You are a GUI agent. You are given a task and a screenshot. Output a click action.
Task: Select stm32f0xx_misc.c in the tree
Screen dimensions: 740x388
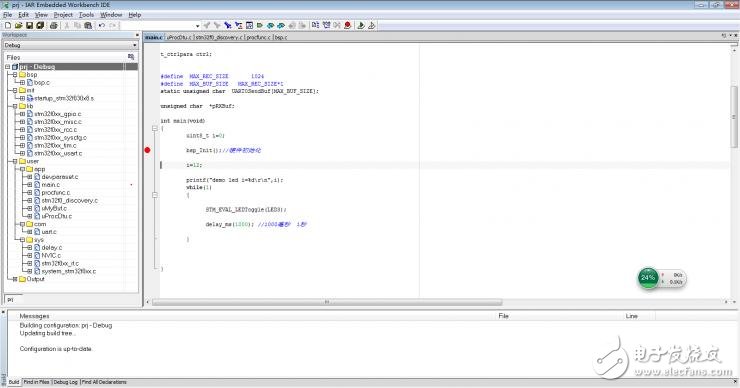tap(58, 122)
